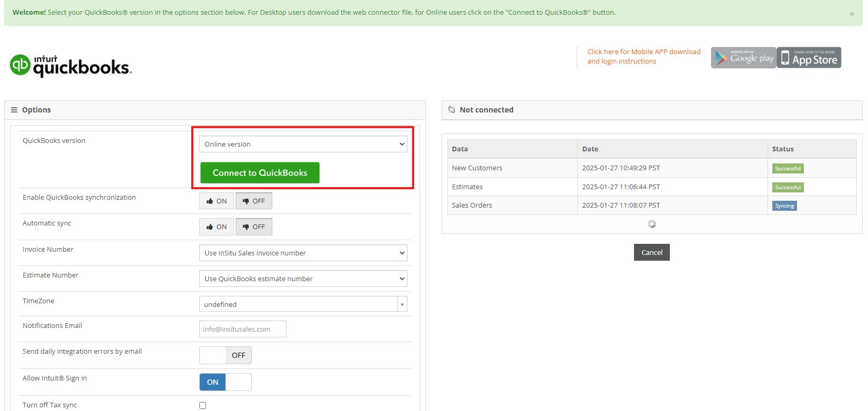This screenshot has height=411, width=868.
Task: Open the Estimate Number dropdown
Action: pos(303,279)
